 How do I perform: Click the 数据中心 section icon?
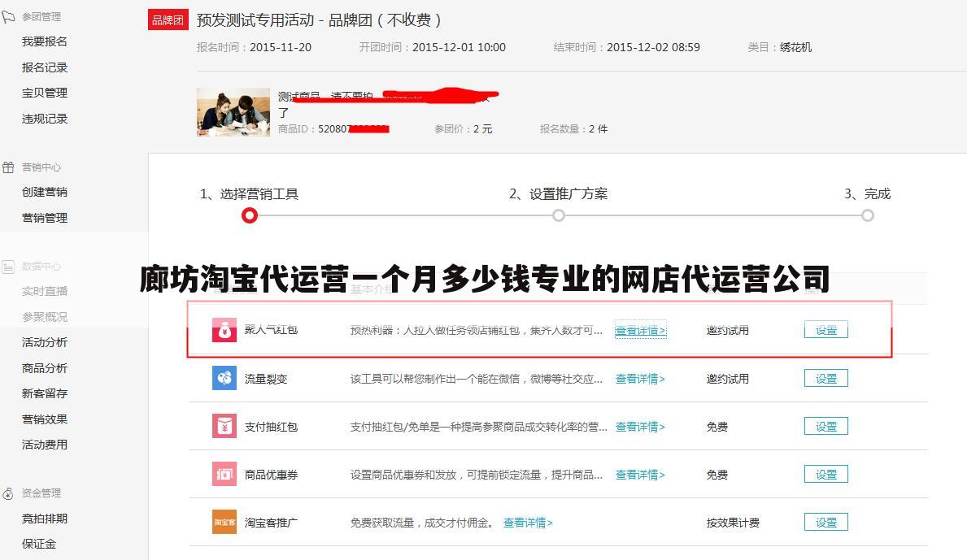[x=10, y=266]
